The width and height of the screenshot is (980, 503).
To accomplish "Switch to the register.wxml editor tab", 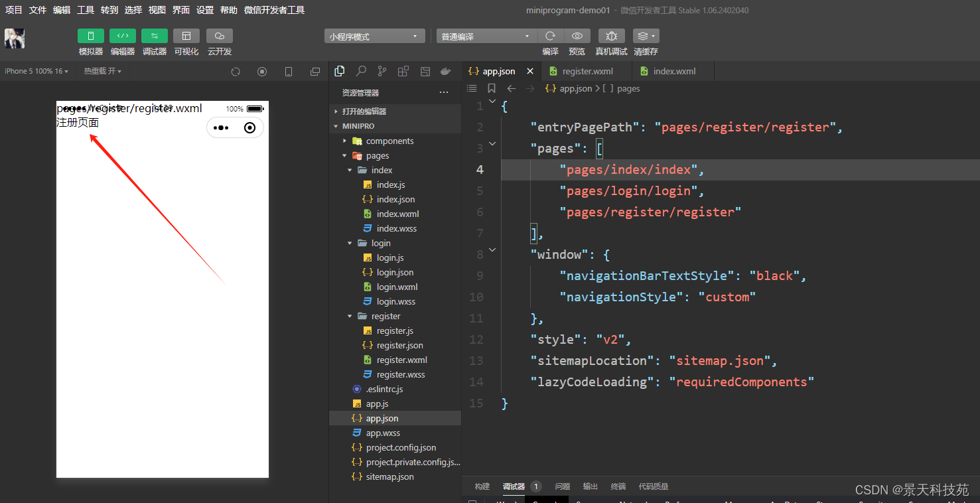I will point(587,71).
